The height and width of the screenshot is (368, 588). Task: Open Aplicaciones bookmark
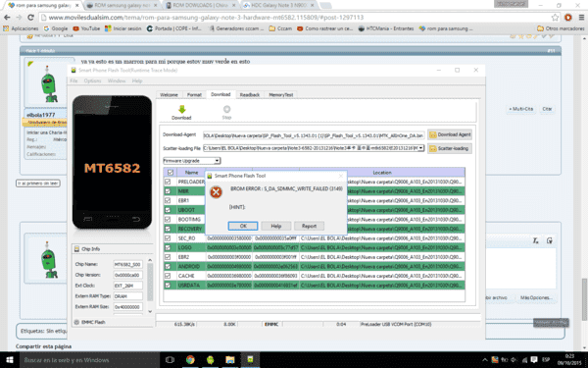[21, 28]
